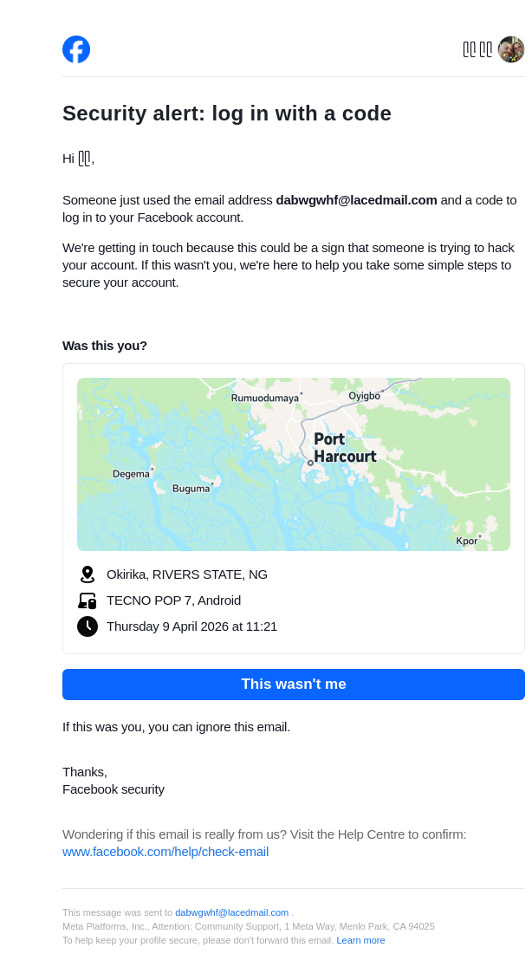The width and height of the screenshot is (532, 980).
Task: Click the bold email address in the message body
Action: (x=356, y=200)
